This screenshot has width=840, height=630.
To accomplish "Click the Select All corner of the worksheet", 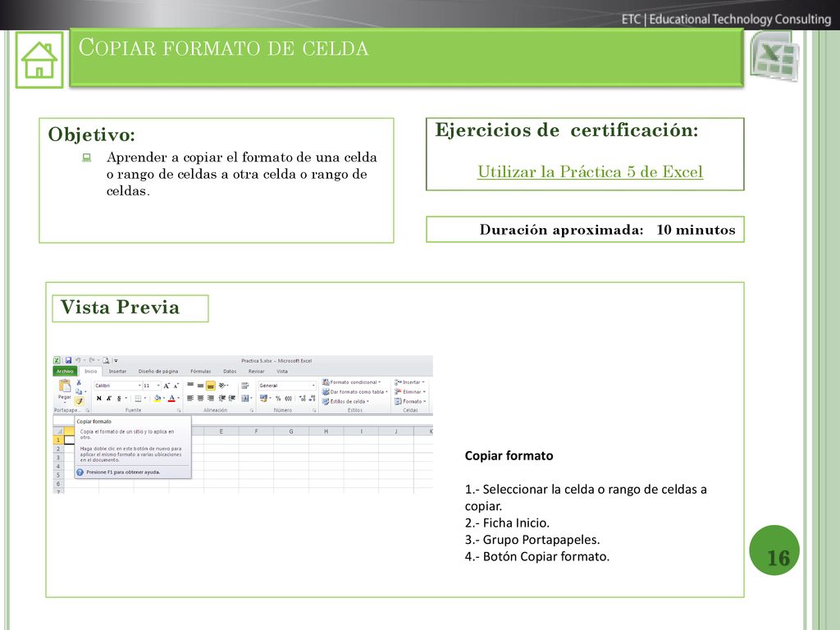I will [58, 431].
